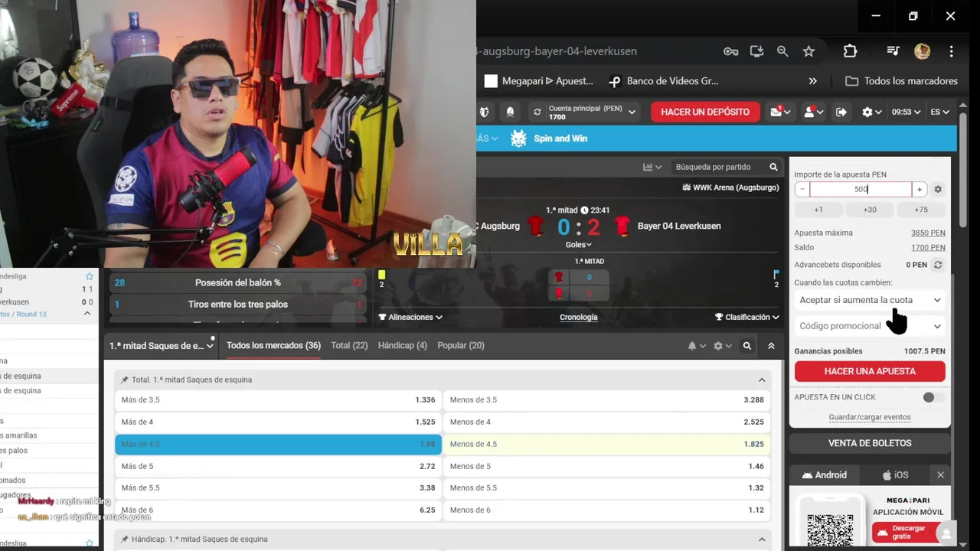Add +1 to the bet amount

(x=818, y=210)
